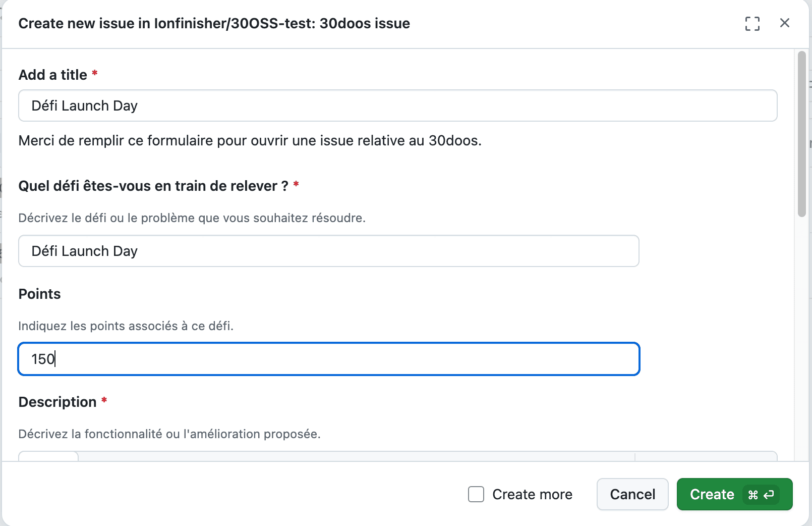Click the 'Décrivez le défi ou le problème' hint
The height and width of the screenshot is (526, 812).
(x=192, y=218)
